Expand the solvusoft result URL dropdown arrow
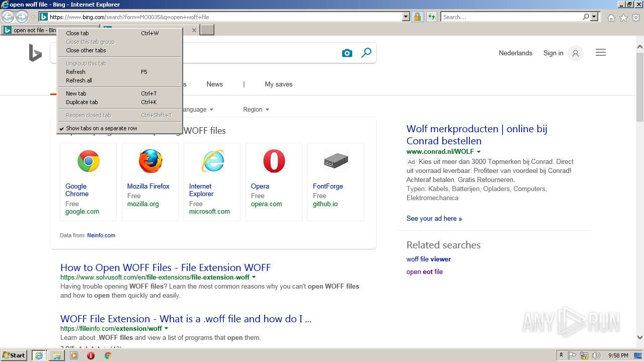The image size is (644, 362). point(254,278)
